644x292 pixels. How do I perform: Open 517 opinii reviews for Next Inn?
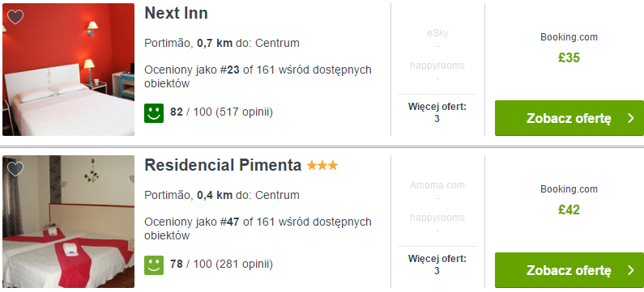pyautogui.click(x=244, y=112)
